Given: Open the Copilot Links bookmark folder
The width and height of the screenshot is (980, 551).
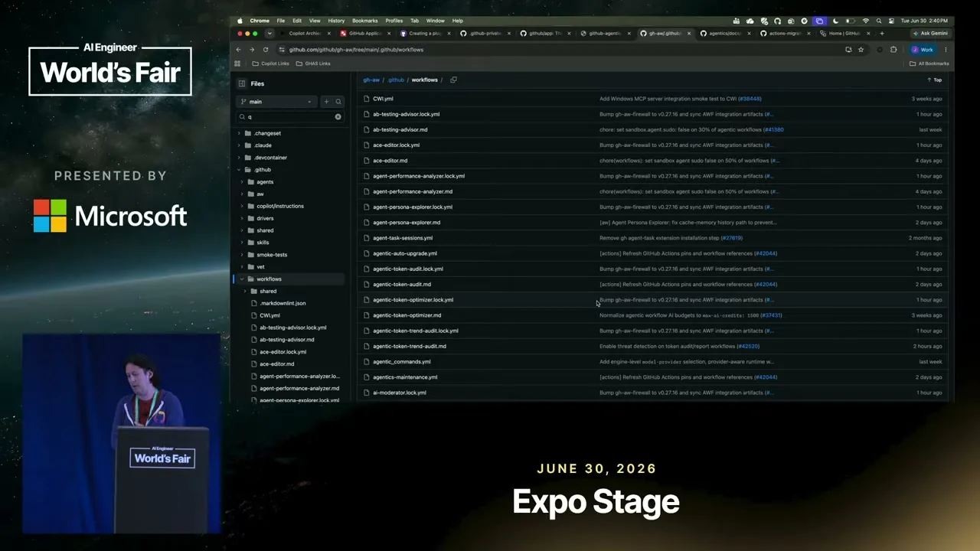Looking at the screenshot, I should tap(270, 64).
